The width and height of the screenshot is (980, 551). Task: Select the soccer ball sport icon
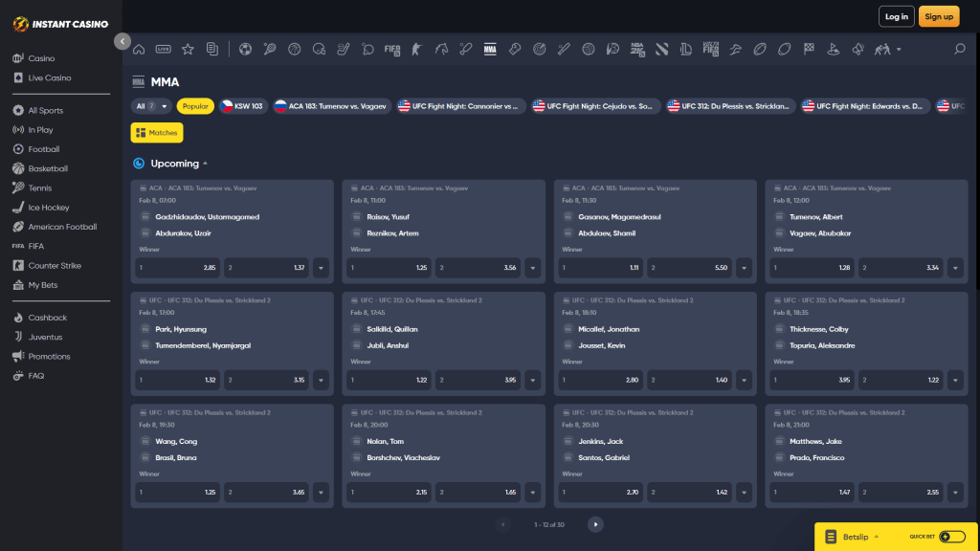point(246,49)
